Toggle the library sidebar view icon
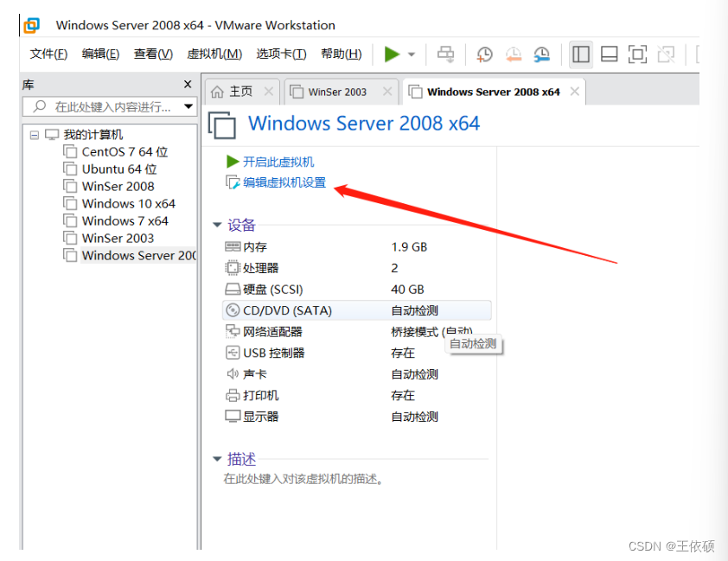The image size is (728, 561). (581, 54)
